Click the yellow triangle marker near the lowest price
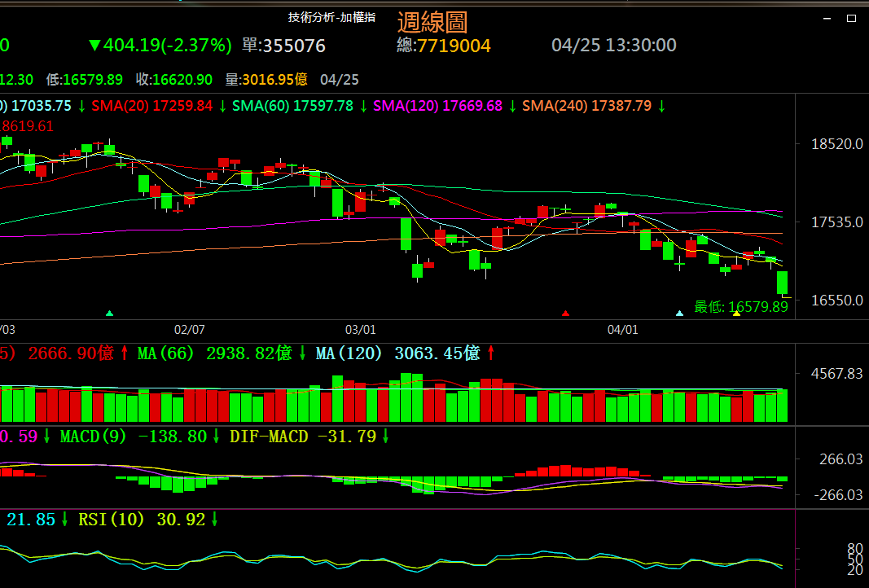Image resolution: width=869 pixels, height=588 pixels. [x=736, y=313]
